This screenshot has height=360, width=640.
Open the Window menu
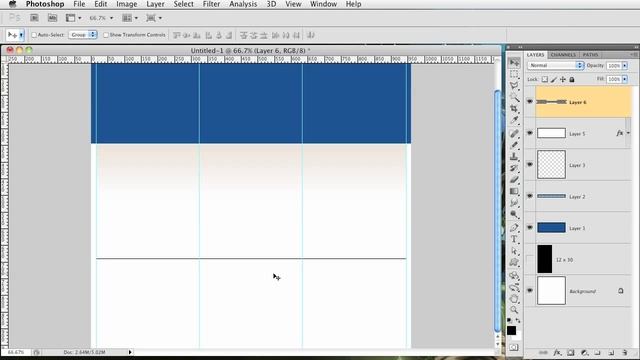[323, 4]
